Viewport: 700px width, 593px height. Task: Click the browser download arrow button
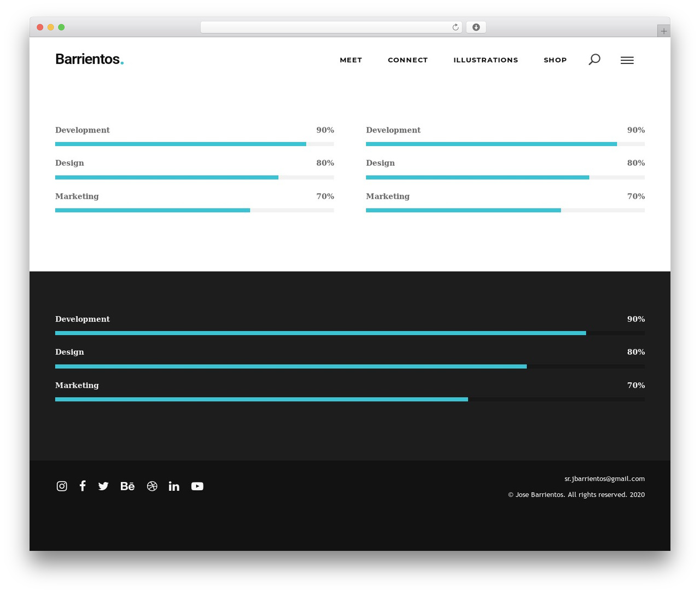pyautogui.click(x=476, y=27)
